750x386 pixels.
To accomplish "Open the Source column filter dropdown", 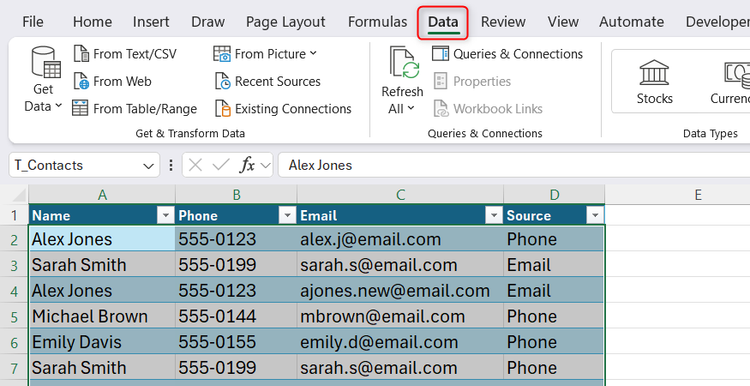I will pyautogui.click(x=595, y=216).
